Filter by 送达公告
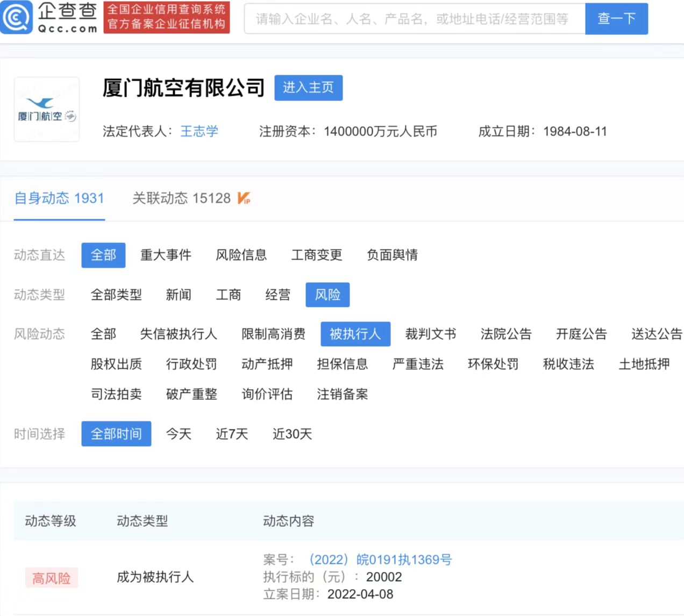684x616 pixels. [657, 334]
